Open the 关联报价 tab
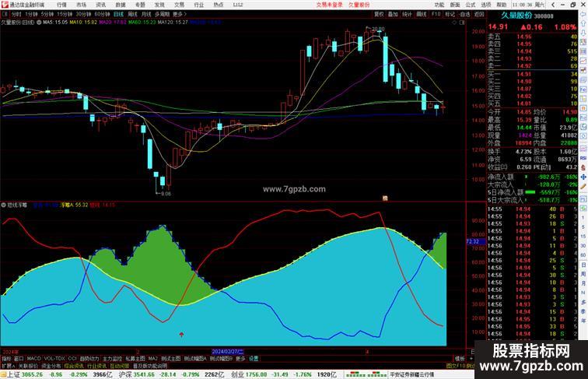 tap(28, 366)
